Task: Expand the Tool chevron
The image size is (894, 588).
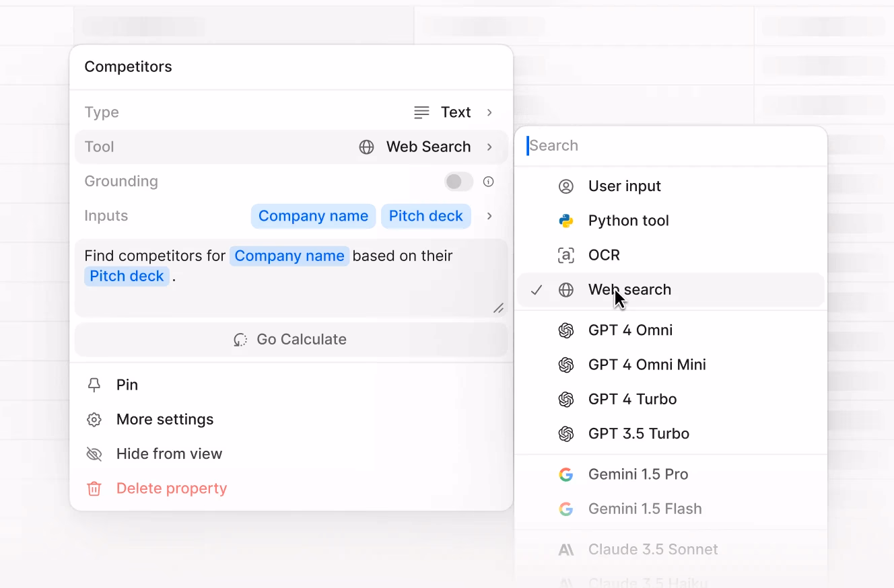Action: pos(489,147)
